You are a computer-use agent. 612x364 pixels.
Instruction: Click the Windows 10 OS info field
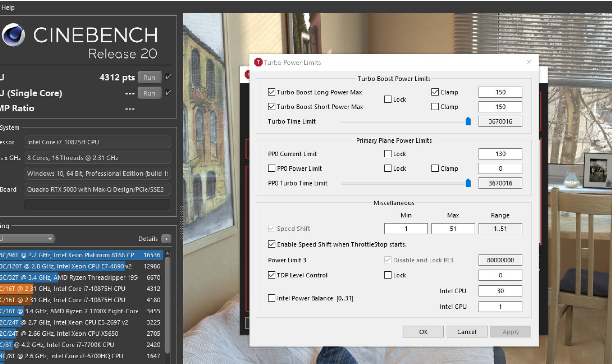point(98,174)
